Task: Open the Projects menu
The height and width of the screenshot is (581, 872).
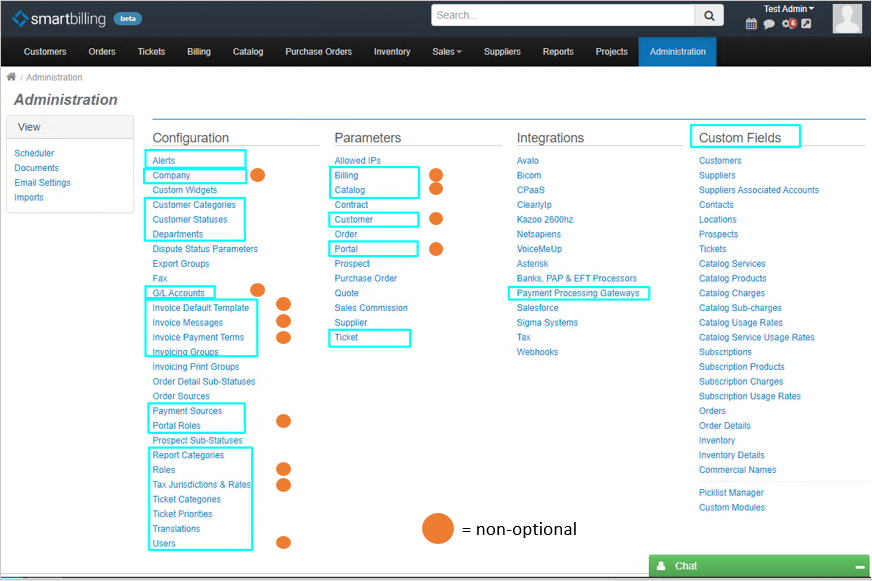Action: [x=611, y=52]
